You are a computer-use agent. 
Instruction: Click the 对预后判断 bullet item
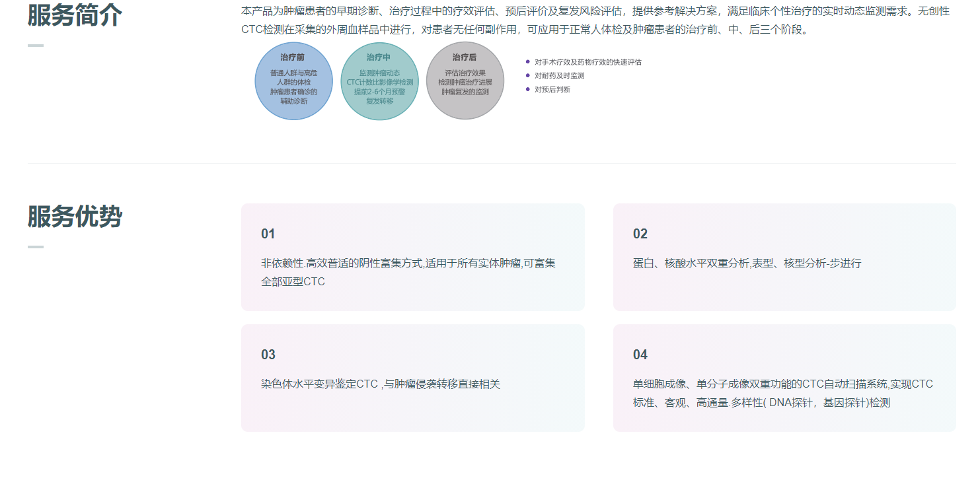552,90
